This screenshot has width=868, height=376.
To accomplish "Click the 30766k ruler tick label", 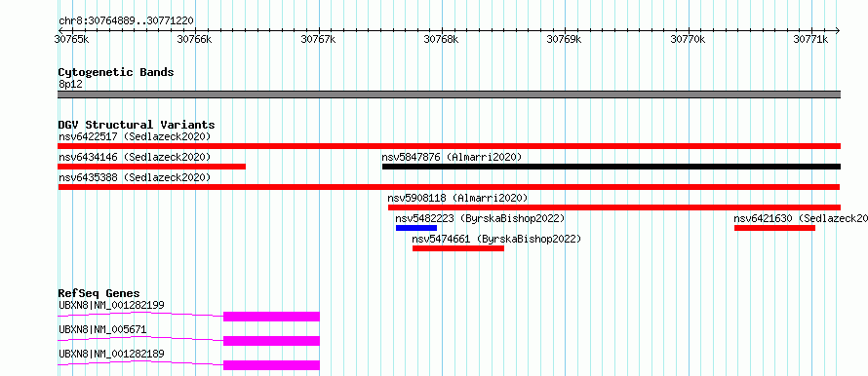I will (194, 39).
